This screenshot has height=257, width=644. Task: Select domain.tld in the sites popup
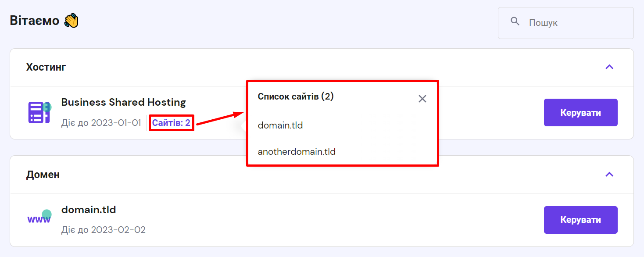[280, 125]
